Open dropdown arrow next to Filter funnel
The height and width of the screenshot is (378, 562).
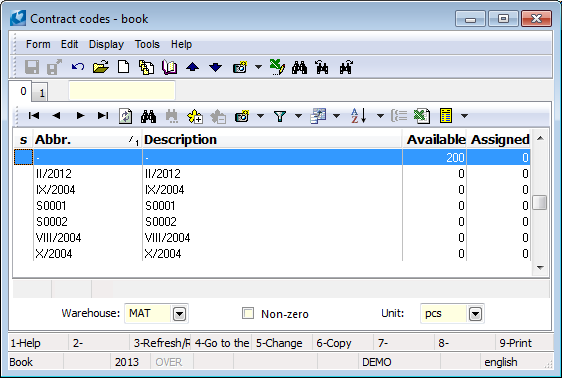(298, 116)
